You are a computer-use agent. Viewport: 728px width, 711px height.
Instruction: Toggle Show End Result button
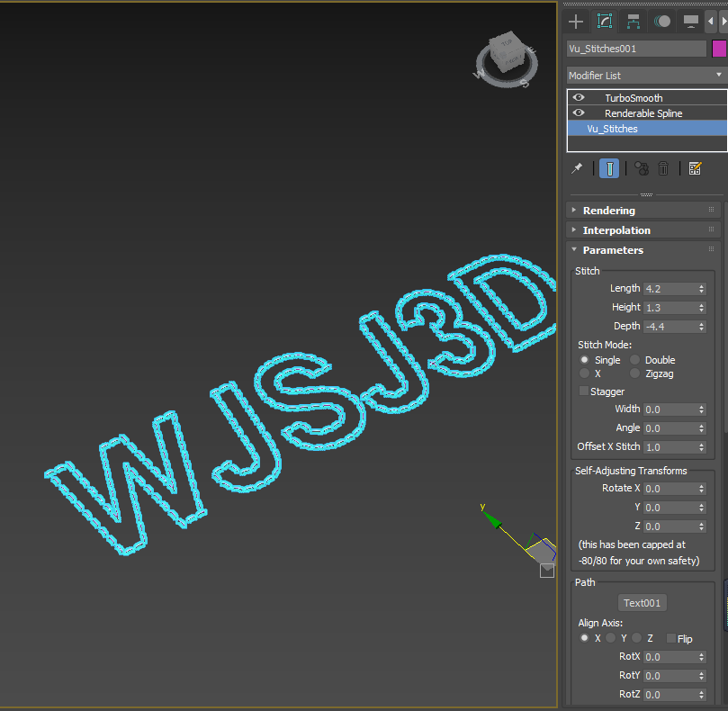610,168
